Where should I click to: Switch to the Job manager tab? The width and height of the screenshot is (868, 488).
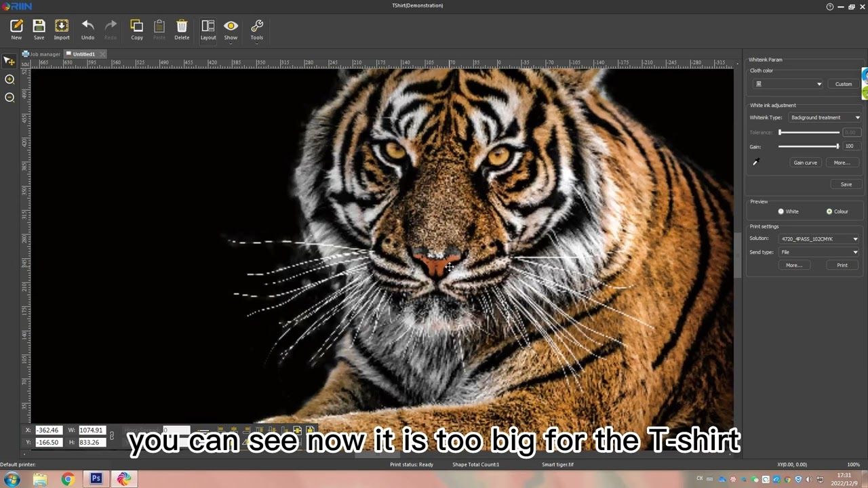pos(43,54)
